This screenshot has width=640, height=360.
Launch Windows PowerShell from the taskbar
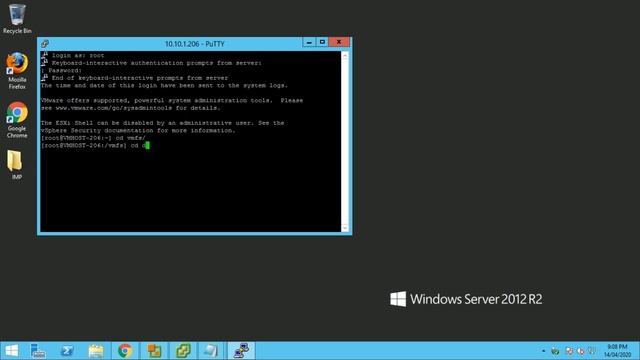[x=67, y=351]
